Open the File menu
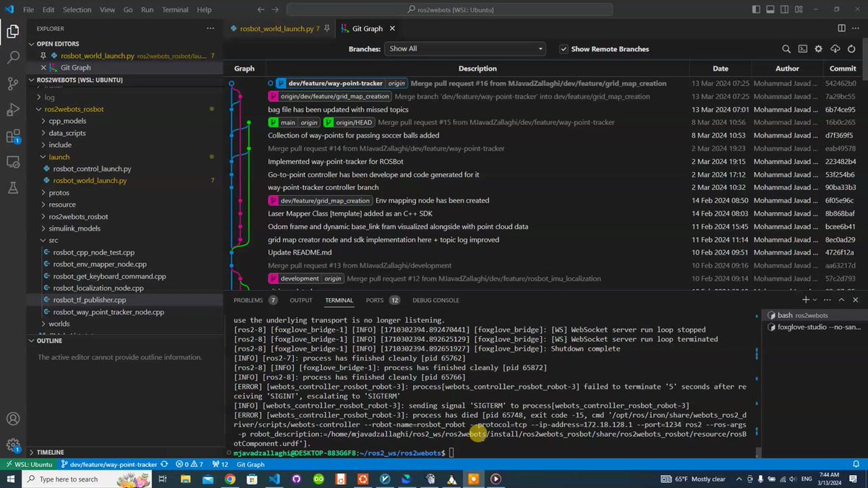The width and height of the screenshot is (868, 488). (28, 10)
